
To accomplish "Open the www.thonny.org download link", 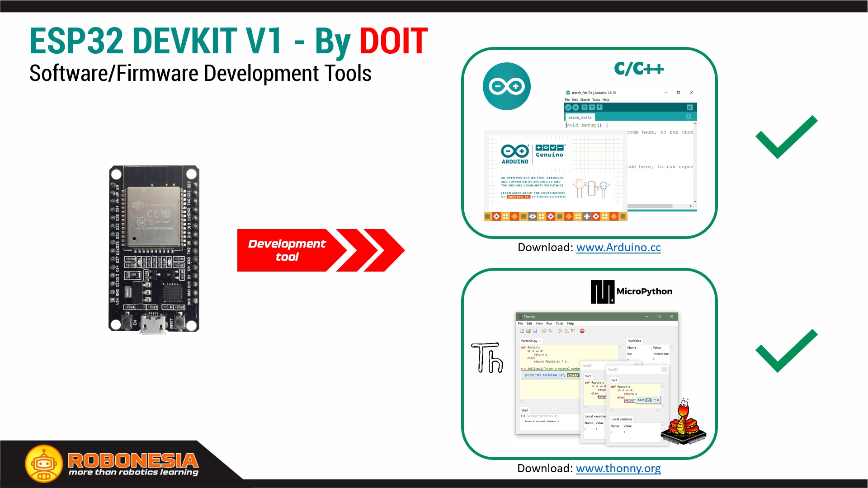I will pos(618,469).
